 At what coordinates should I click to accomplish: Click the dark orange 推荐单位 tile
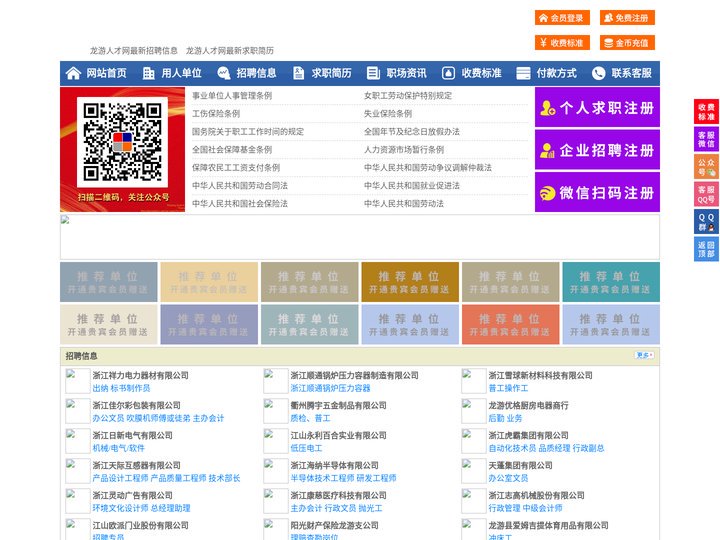(410, 282)
